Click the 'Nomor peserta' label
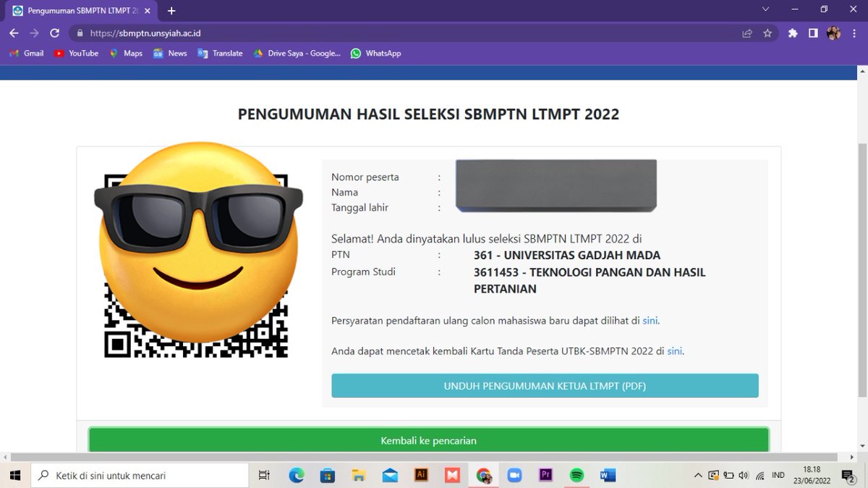Screen dimensions: 868x488 pos(365,177)
